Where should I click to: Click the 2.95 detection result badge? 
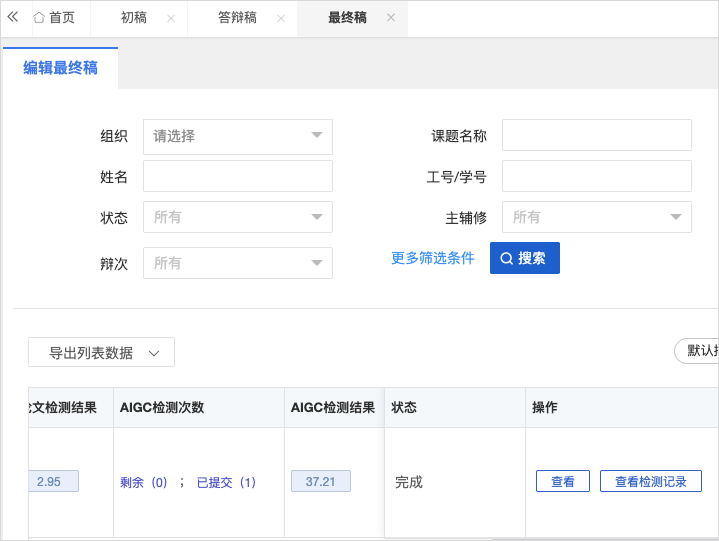[x=53, y=481]
